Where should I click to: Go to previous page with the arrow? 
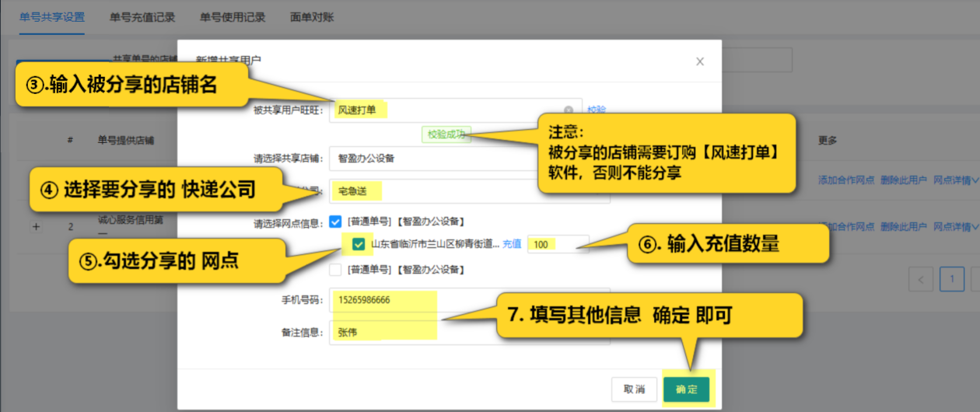[x=921, y=279]
